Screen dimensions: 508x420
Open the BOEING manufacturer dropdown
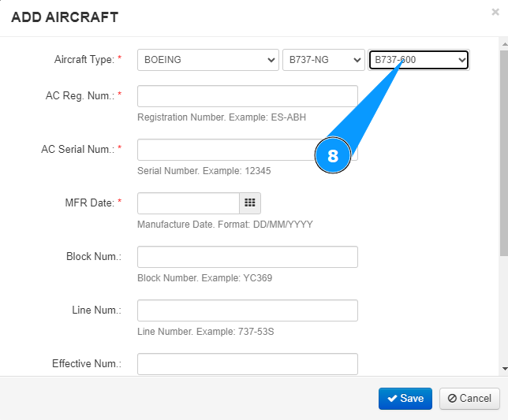pos(207,60)
